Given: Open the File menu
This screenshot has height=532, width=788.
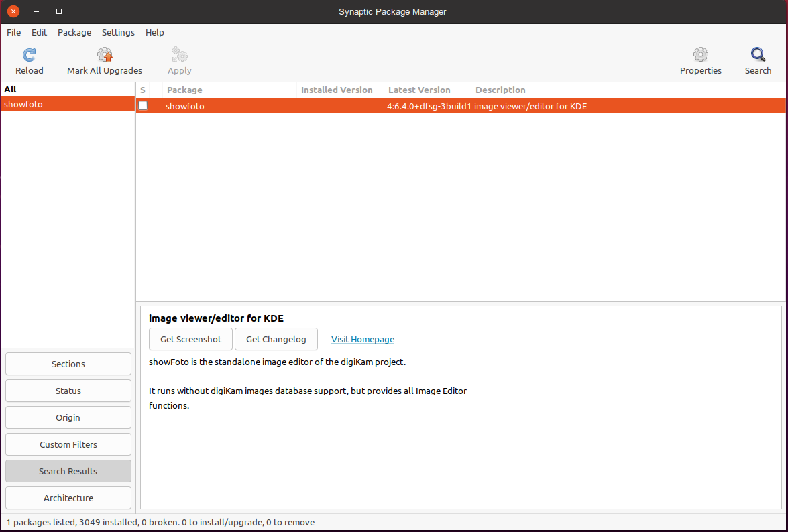Looking at the screenshot, I should (x=13, y=32).
